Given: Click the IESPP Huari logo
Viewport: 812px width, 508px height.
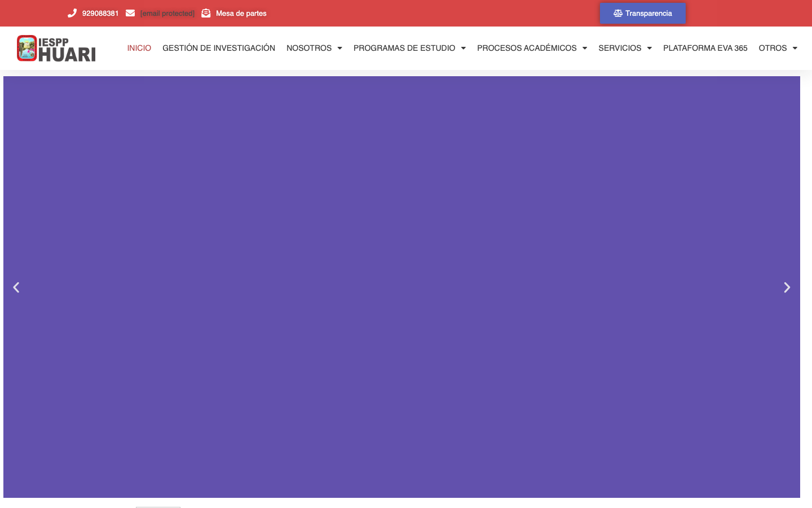Looking at the screenshot, I should tap(56, 49).
